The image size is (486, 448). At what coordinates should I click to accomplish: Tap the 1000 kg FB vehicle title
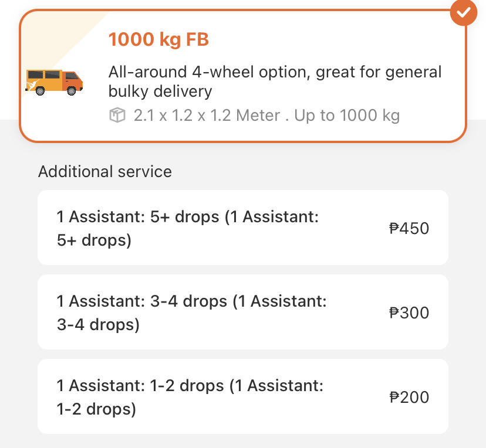(158, 39)
